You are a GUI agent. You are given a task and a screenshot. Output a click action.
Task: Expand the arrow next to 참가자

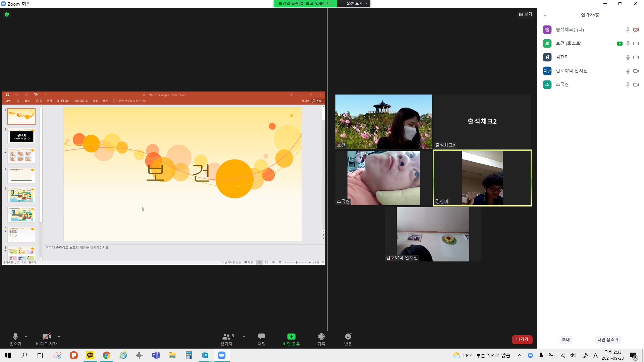244,337
